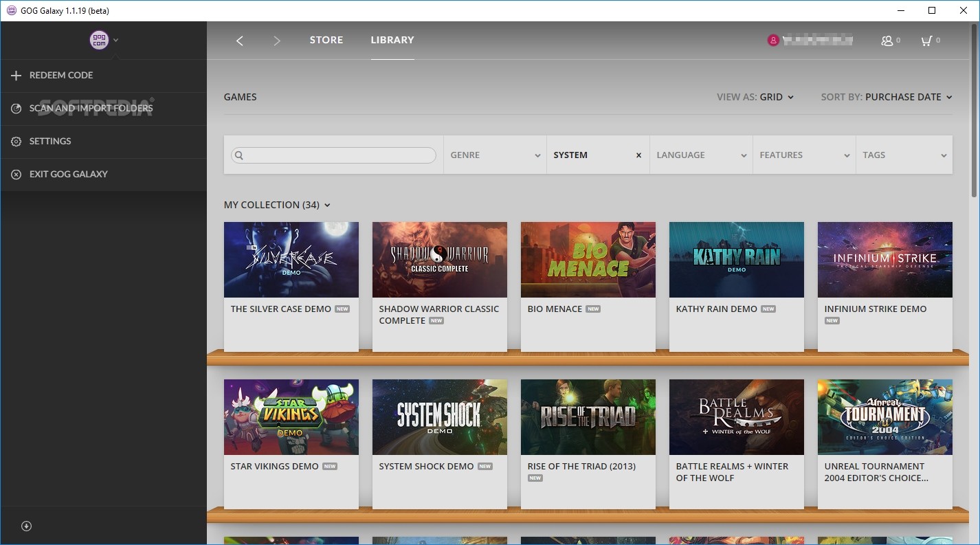The height and width of the screenshot is (545, 980).
Task: Click the Scan and Import Folders icon
Action: 16,109
